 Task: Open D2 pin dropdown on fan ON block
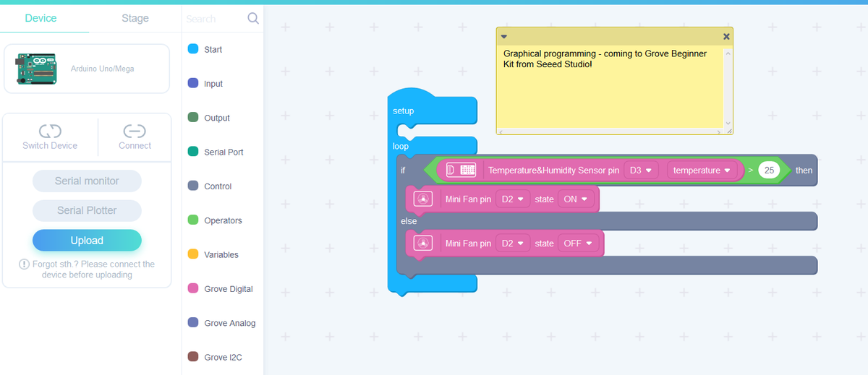(x=513, y=199)
